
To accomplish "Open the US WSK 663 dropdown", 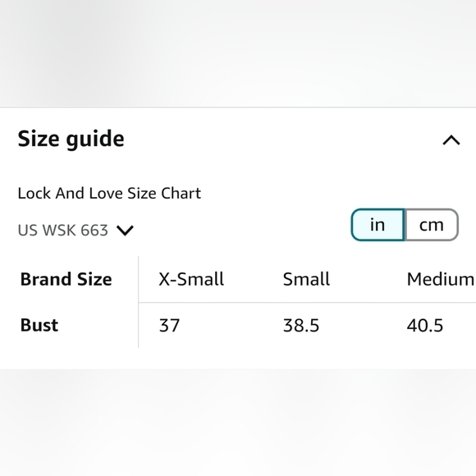I will [76, 230].
